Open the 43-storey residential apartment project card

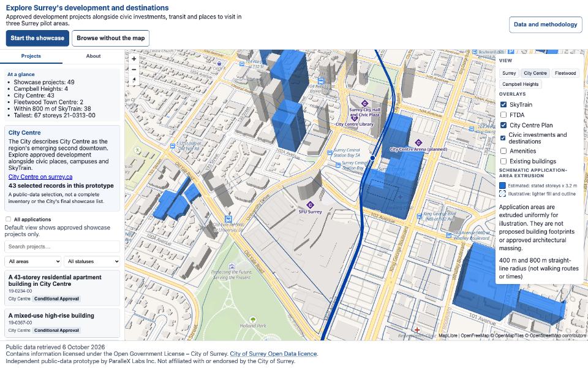[x=62, y=288]
